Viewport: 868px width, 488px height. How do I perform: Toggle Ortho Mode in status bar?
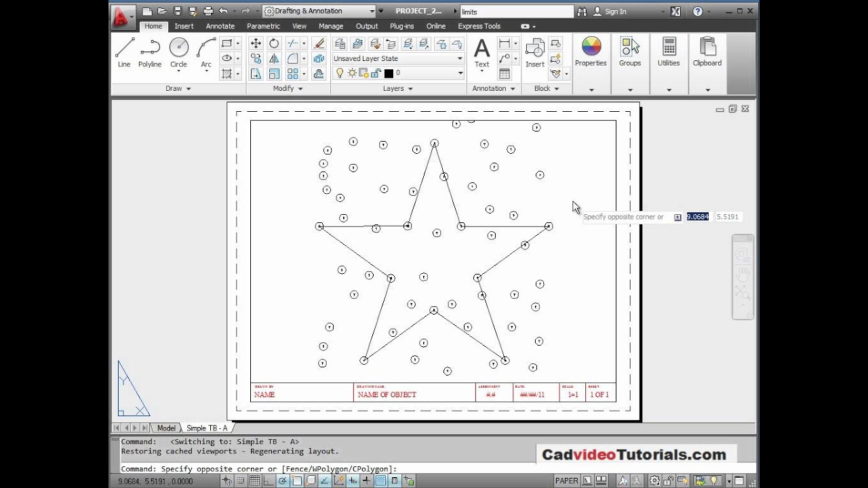[x=269, y=481]
